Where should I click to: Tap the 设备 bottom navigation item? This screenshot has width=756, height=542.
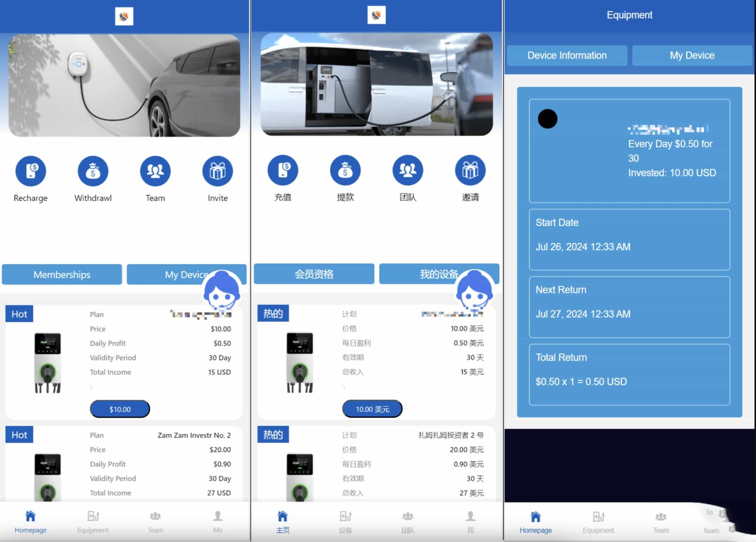(x=345, y=522)
